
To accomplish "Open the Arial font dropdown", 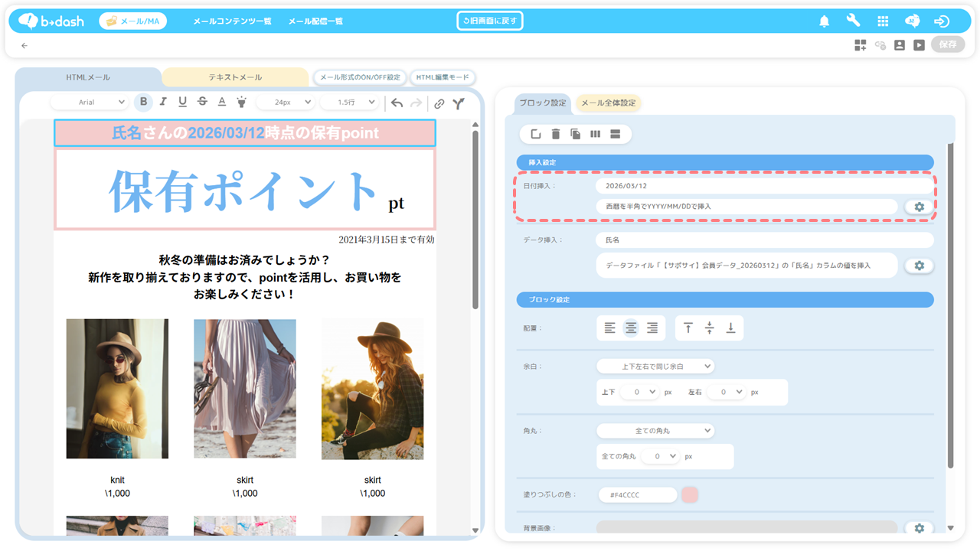I will 101,103.
